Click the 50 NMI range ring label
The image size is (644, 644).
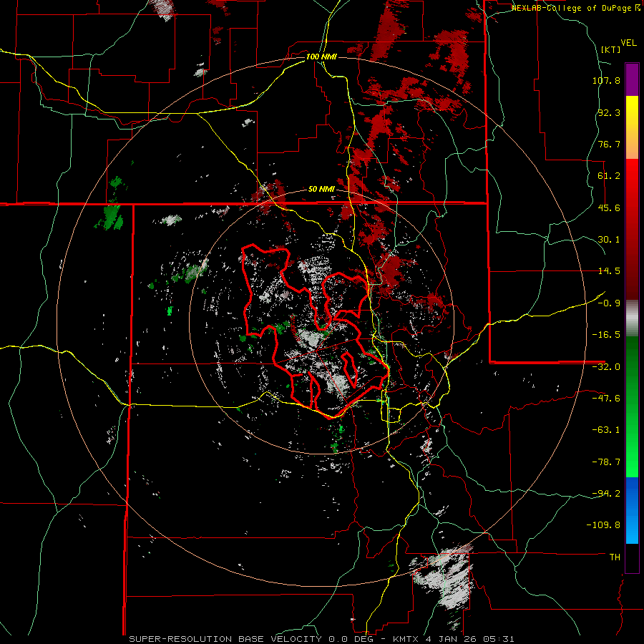[x=321, y=190]
